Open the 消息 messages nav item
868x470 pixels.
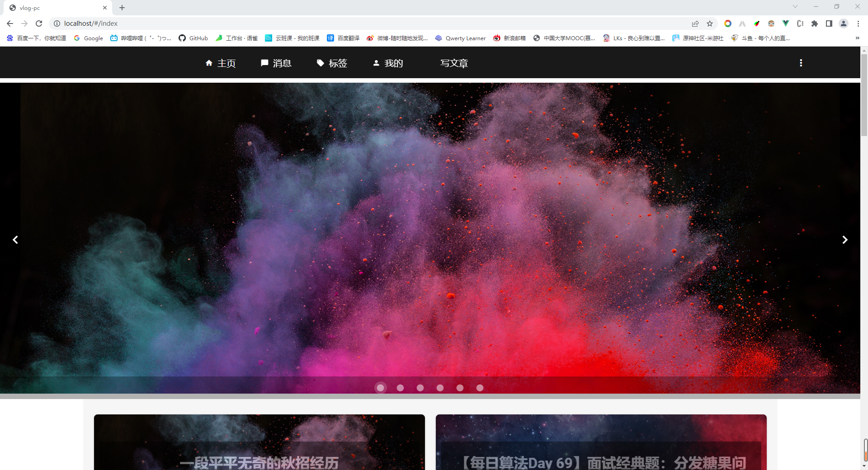(x=276, y=63)
